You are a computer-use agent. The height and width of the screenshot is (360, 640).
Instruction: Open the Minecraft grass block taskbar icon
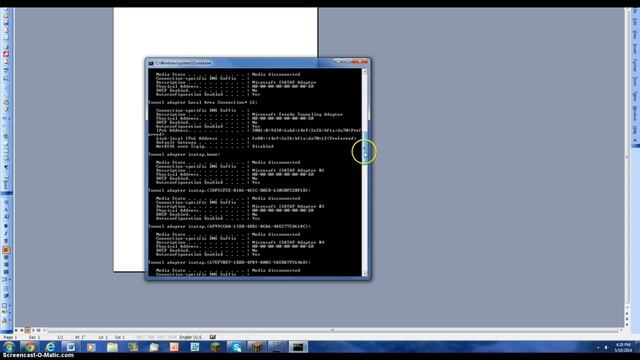coord(216,347)
